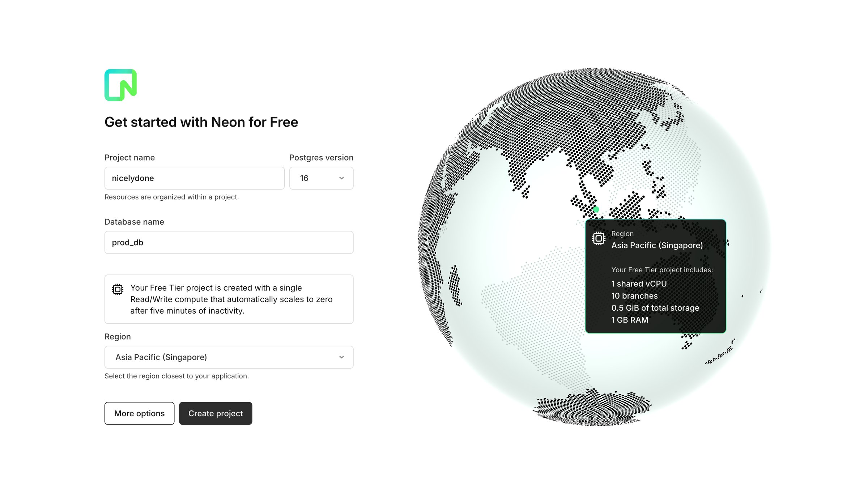Click the dark Region tooltip card on globe

point(656,276)
